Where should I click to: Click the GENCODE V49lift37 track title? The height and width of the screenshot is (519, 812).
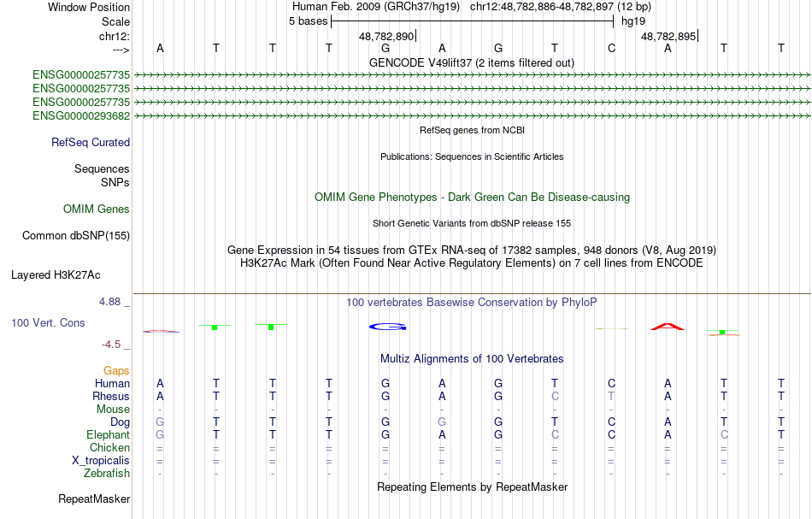[472, 63]
